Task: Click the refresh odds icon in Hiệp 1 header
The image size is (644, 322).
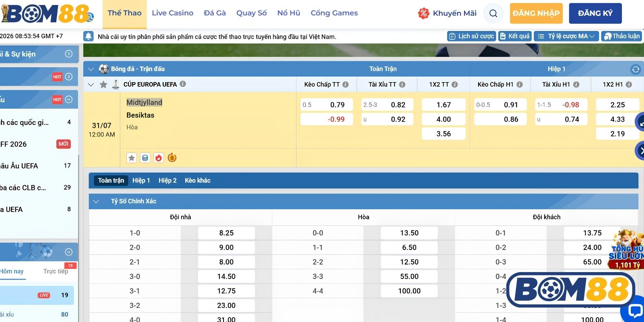Action: pyautogui.click(x=636, y=69)
